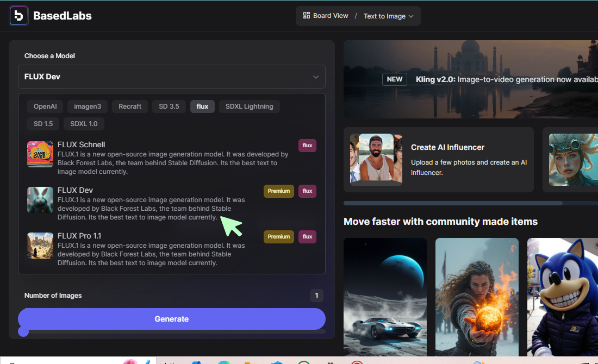Pick the FLUX Pro 1.1 model title
The width and height of the screenshot is (598, 364).
click(79, 236)
